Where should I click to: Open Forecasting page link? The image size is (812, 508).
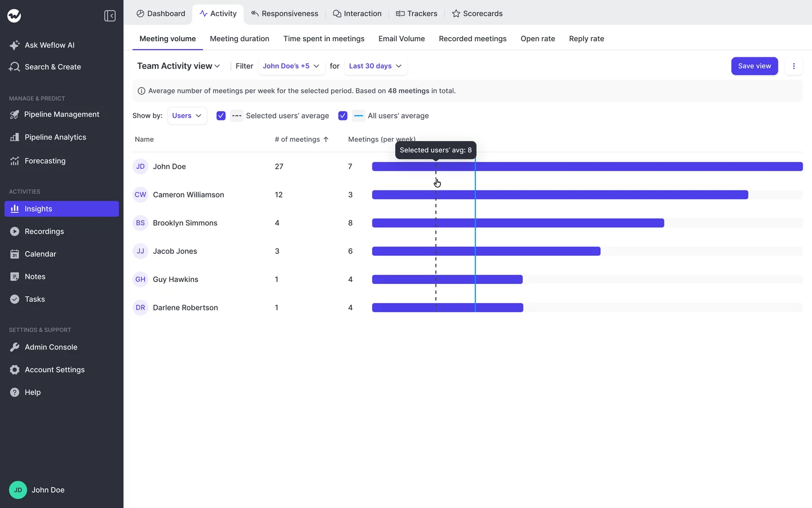pos(45,161)
